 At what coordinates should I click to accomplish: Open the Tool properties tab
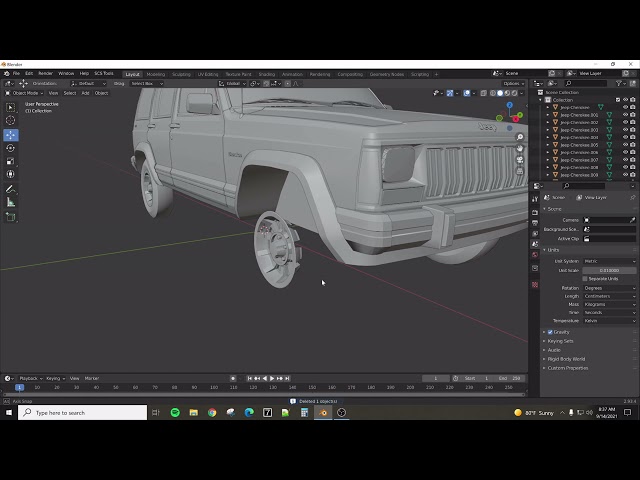coord(535,199)
